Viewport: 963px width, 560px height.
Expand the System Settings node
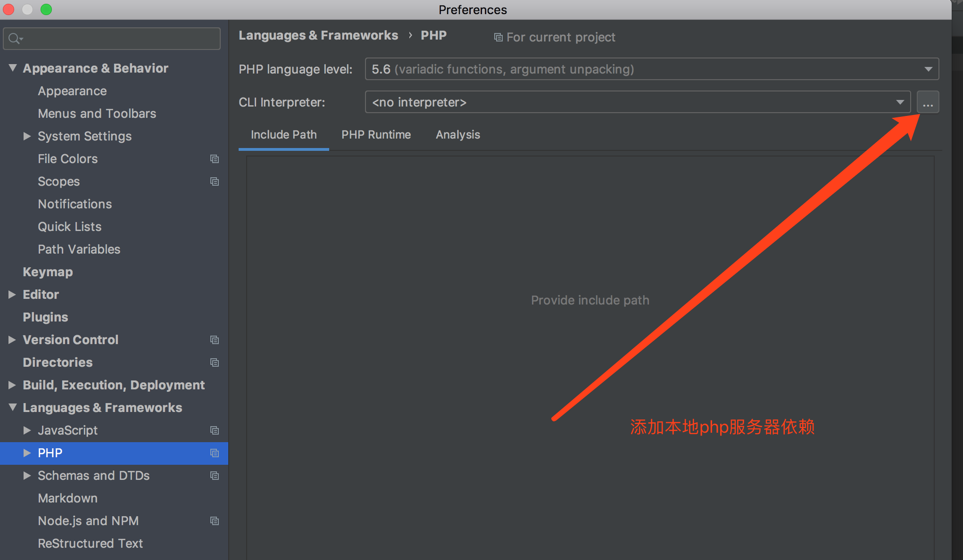pos(27,136)
